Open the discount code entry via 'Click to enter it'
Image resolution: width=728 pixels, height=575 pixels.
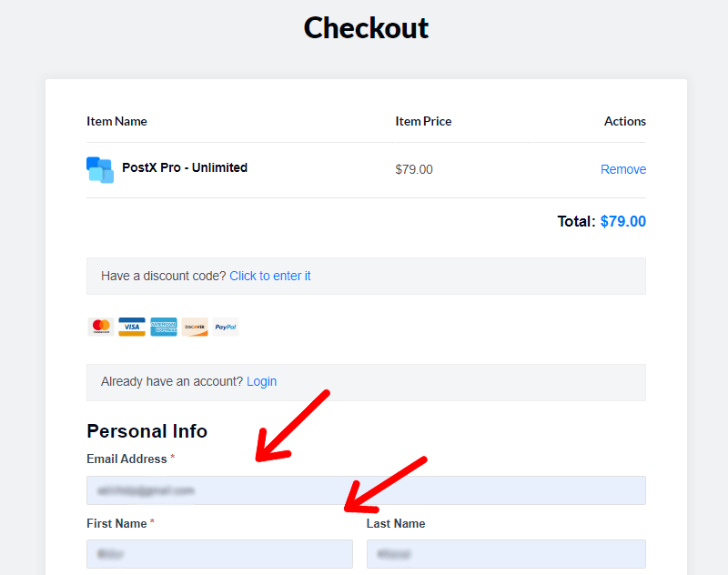[x=270, y=276]
